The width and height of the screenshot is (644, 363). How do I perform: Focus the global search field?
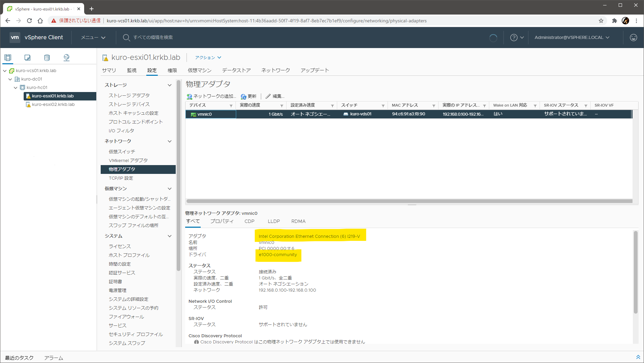click(153, 38)
